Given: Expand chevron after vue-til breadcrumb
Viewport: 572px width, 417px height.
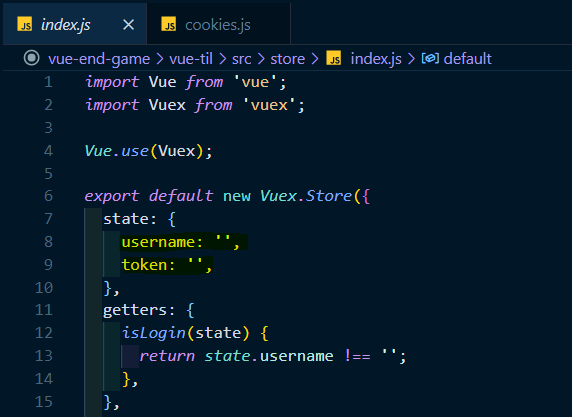Looking at the screenshot, I should click(x=223, y=59).
